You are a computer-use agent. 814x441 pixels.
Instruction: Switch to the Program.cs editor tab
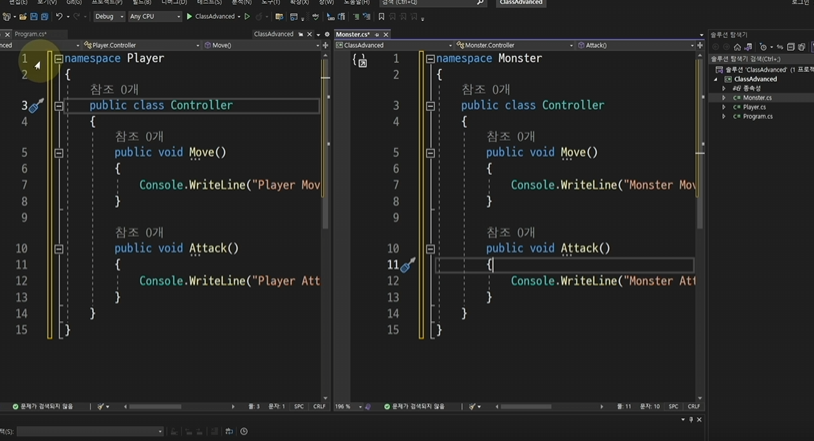[x=30, y=34]
